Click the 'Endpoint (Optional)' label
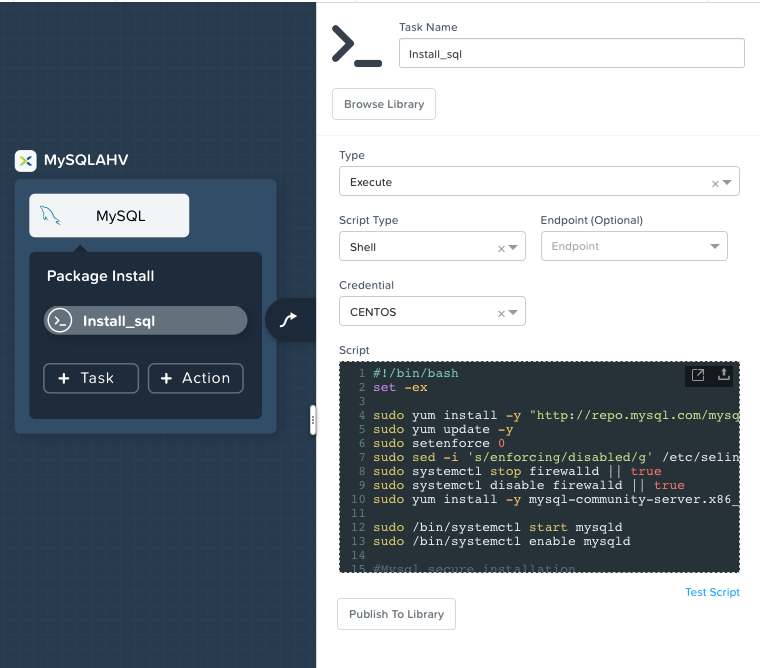 pyautogui.click(x=591, y=220)
